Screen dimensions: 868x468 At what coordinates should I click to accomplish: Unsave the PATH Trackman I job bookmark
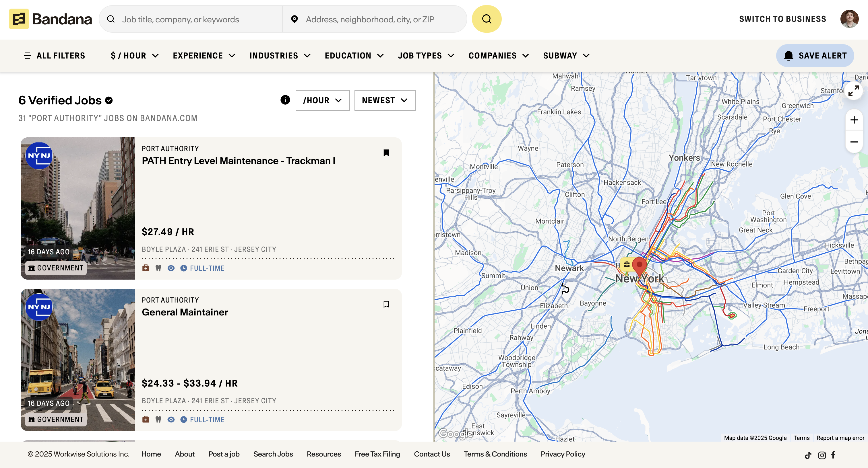[386, 153]
